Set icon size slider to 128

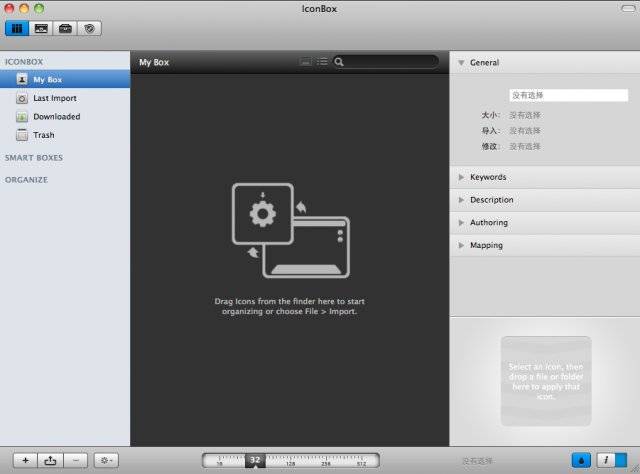[290, 464]
